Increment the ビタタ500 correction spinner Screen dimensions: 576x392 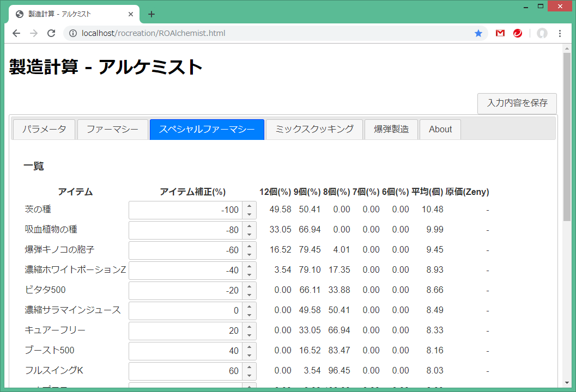[x=249, y=286]
